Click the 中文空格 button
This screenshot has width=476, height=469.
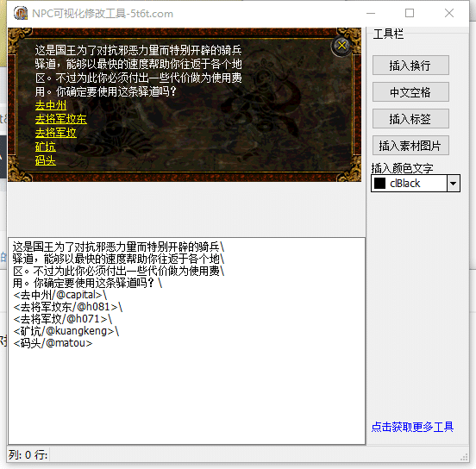point(410,92)
